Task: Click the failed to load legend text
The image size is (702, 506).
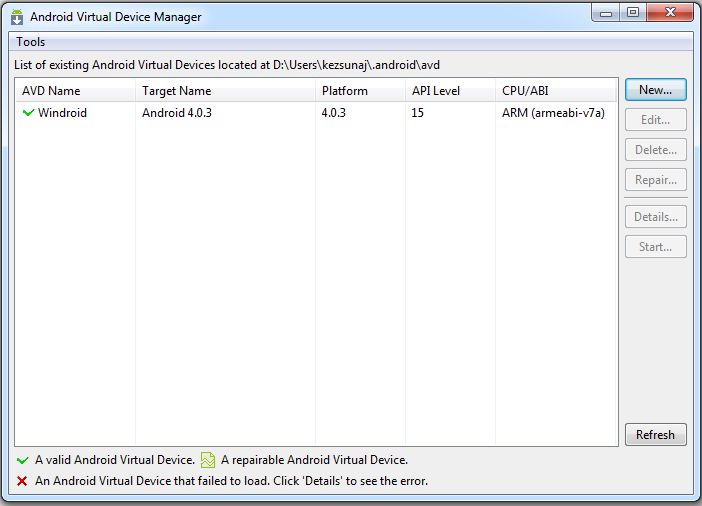Action: (x=231, y=481)
